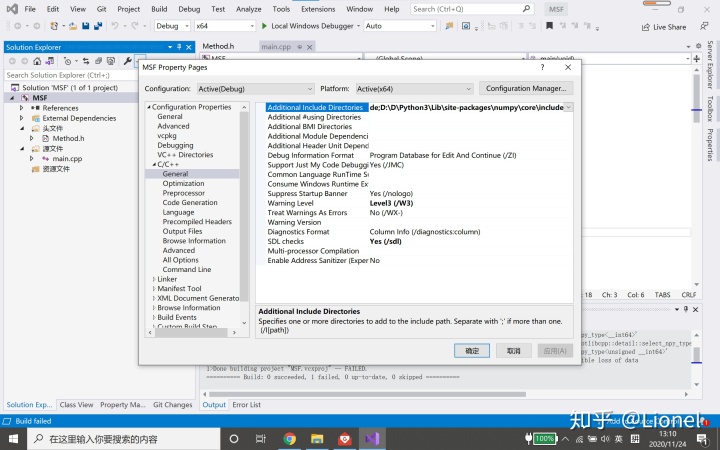The height and width of the screenshot is (450, 720).
Task: Open Chrome from the taskbar
Action: coord(289,439)
